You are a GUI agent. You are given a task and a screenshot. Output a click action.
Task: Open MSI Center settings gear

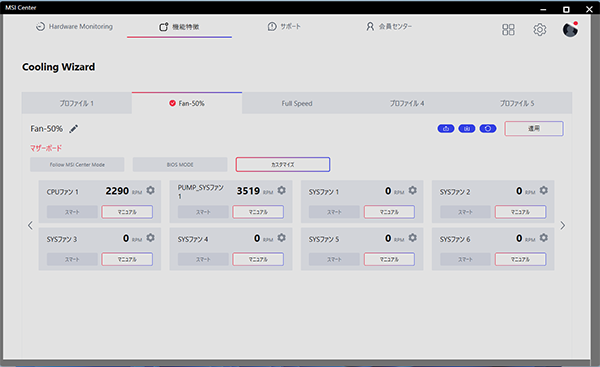[x=540, y=29]
